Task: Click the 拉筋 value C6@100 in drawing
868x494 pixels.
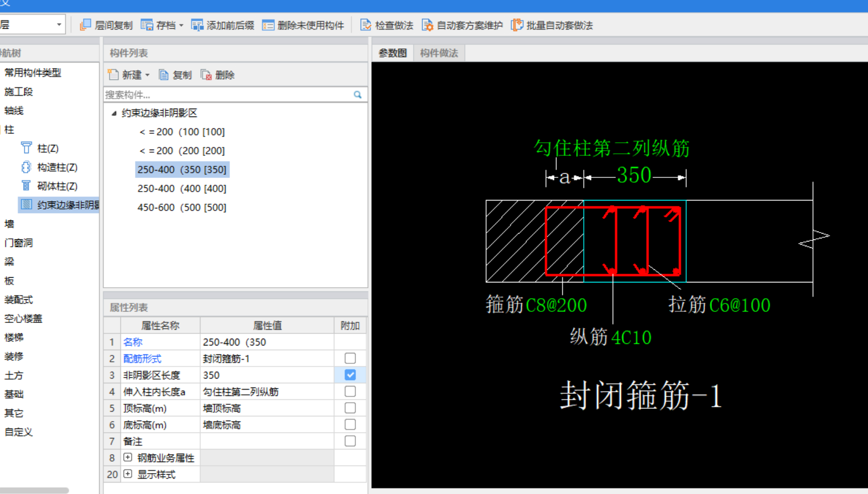Action: (x=740, y=305)
